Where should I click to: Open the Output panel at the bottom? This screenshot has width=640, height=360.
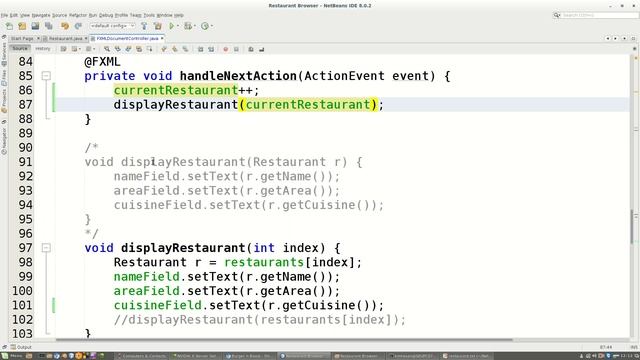21,347
